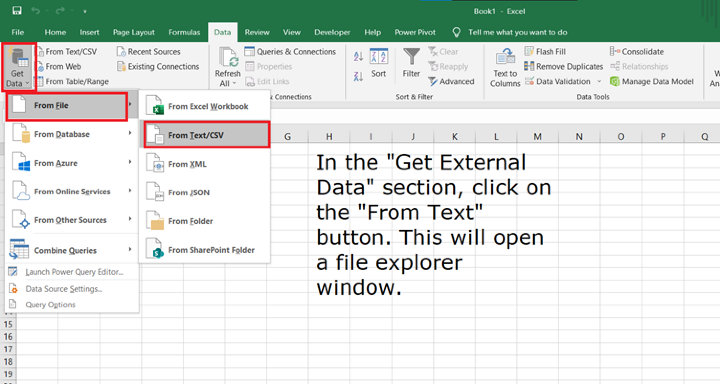Image resolution: width=720 pixels, height=384 pixels.
Task: Switch to Power Pivot tab
Action: [x=415, y=32]
